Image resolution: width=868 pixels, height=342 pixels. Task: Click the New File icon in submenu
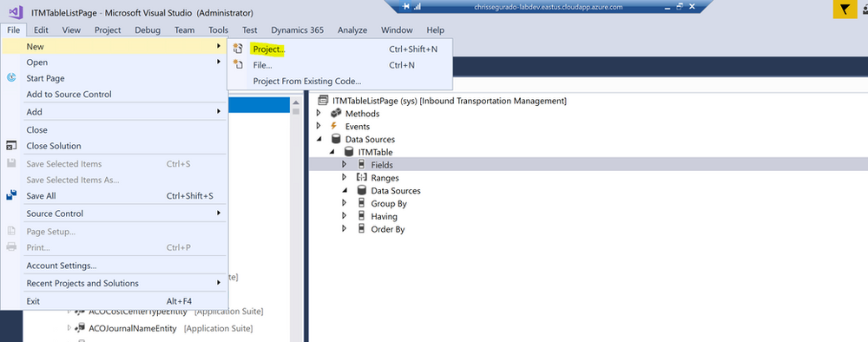[238, 65]
